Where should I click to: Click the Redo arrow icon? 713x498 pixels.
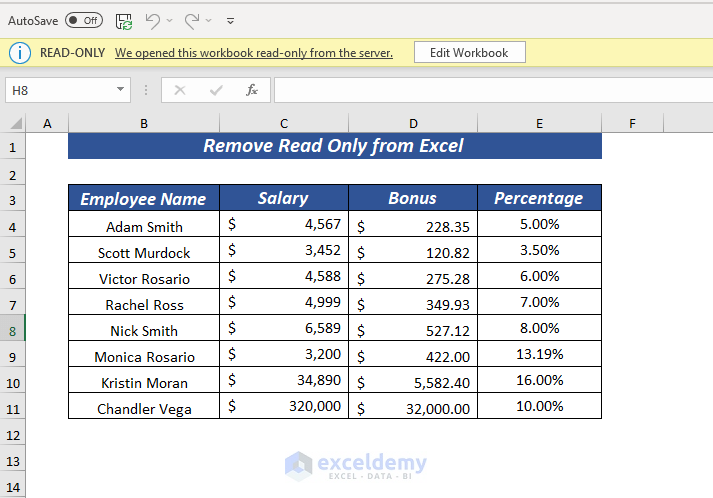(x=192, y=20)
